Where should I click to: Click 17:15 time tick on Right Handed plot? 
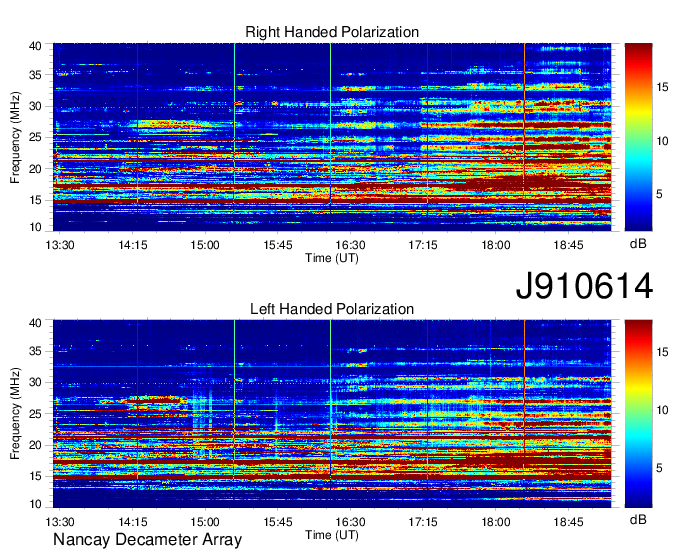pos(423,245)
